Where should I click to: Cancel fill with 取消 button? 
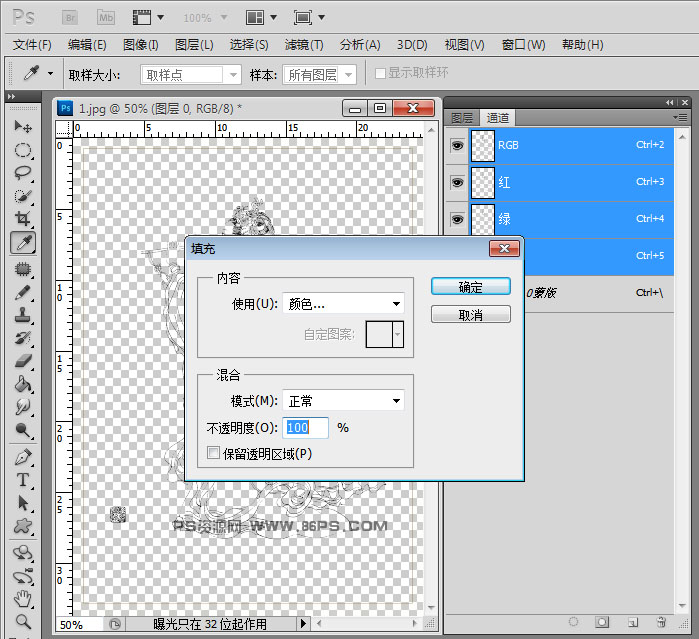pos(471,315)
